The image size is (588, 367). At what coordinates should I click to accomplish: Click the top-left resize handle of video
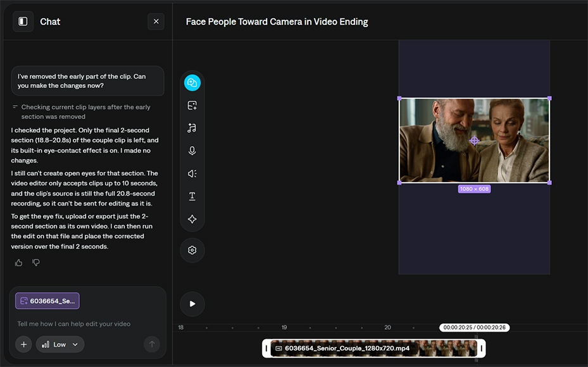(x=399, y=98)
